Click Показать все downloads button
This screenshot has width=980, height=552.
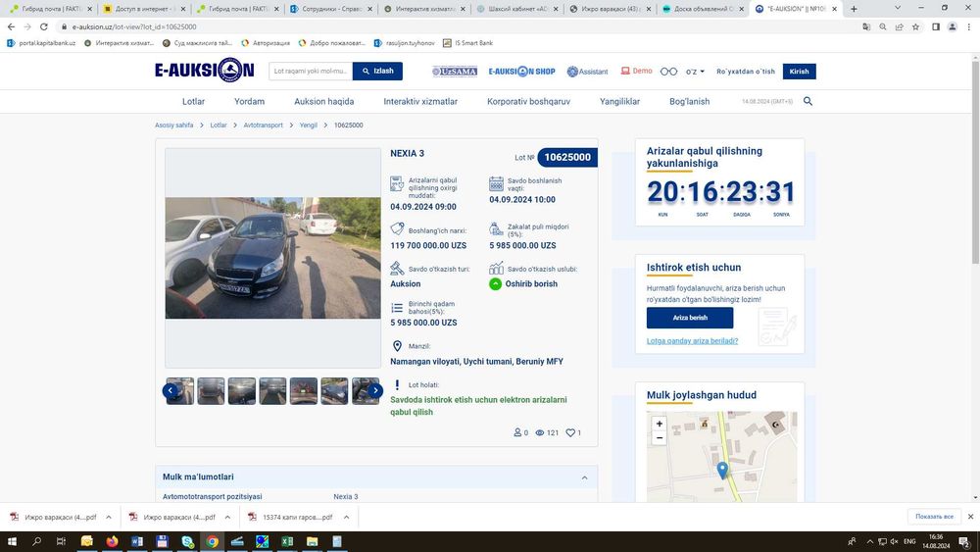point(934,517)
